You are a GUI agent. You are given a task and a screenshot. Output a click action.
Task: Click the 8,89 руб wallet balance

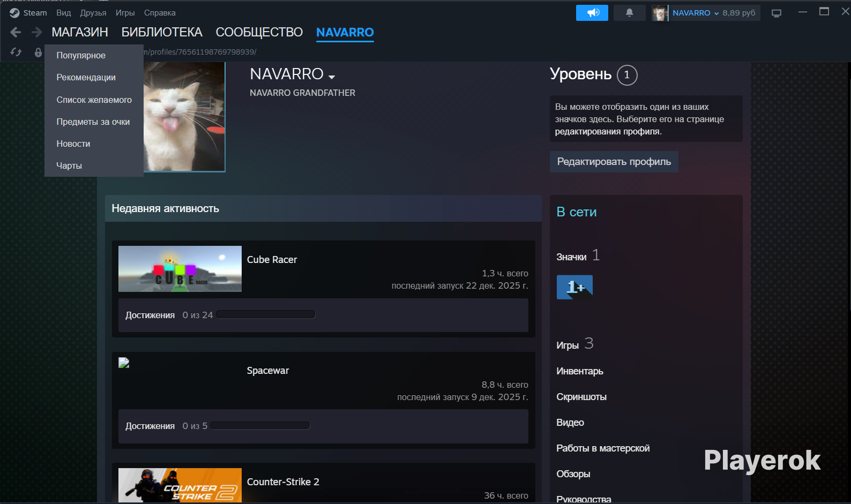coord(739,13)
